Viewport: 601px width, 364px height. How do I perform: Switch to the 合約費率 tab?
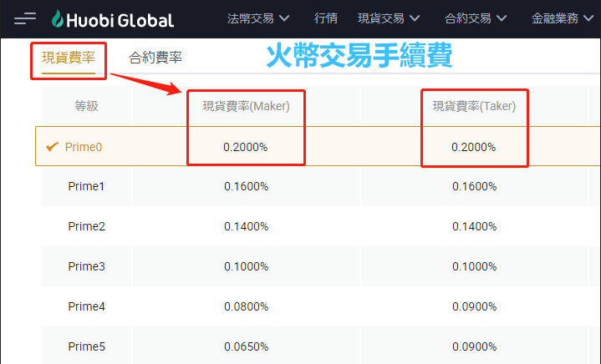click(155, 58)
